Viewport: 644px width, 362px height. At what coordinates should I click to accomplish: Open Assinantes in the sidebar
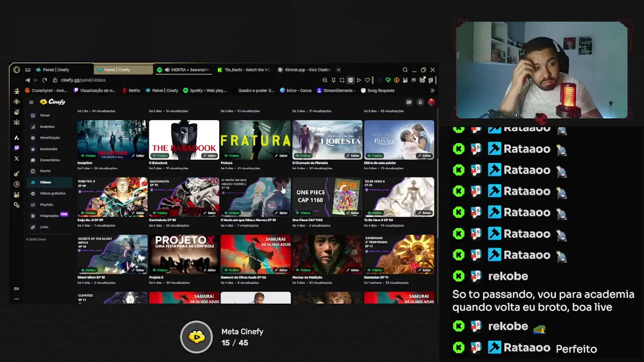click(x=48, y=149)
